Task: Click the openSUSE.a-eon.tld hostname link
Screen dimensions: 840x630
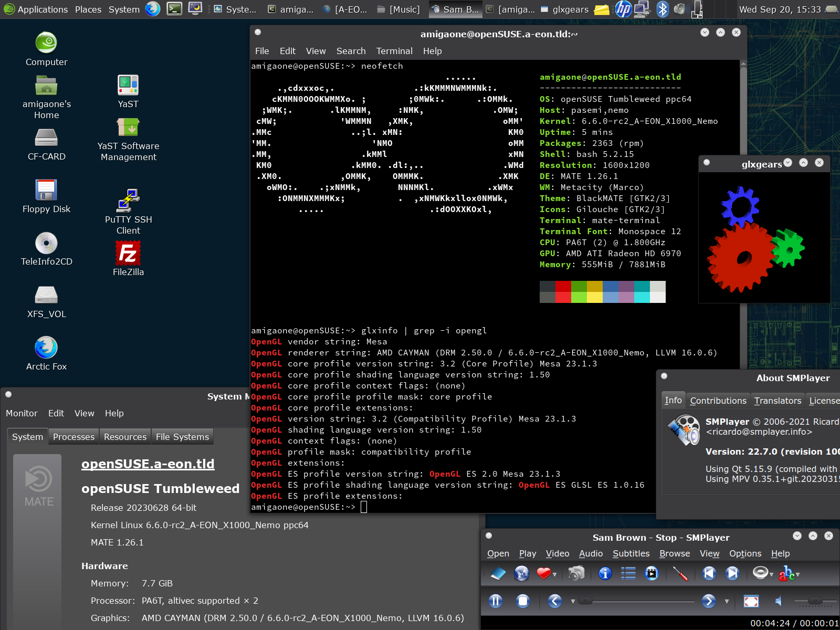Action: click(x=148, y=464)
